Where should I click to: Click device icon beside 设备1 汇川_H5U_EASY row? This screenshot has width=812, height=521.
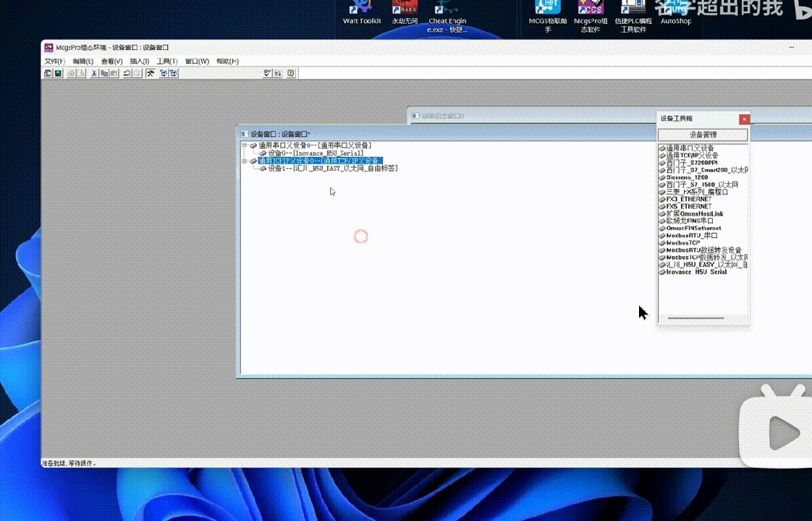click(x=263, y=169)
